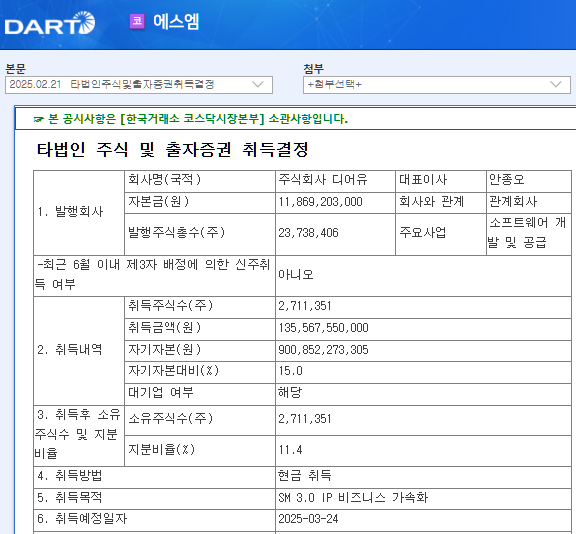576x534 pixels.
Task: Click the 2. 취득내역 row header
Action: pos(79,351)
